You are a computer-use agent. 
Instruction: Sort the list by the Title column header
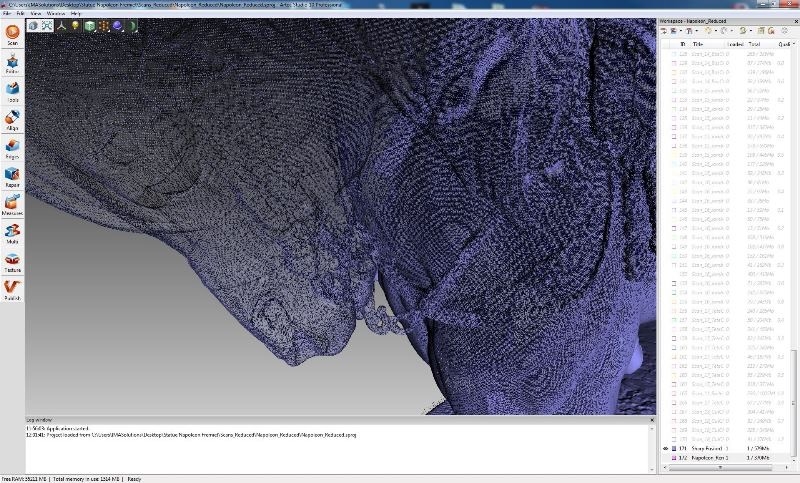coord(697,44)
